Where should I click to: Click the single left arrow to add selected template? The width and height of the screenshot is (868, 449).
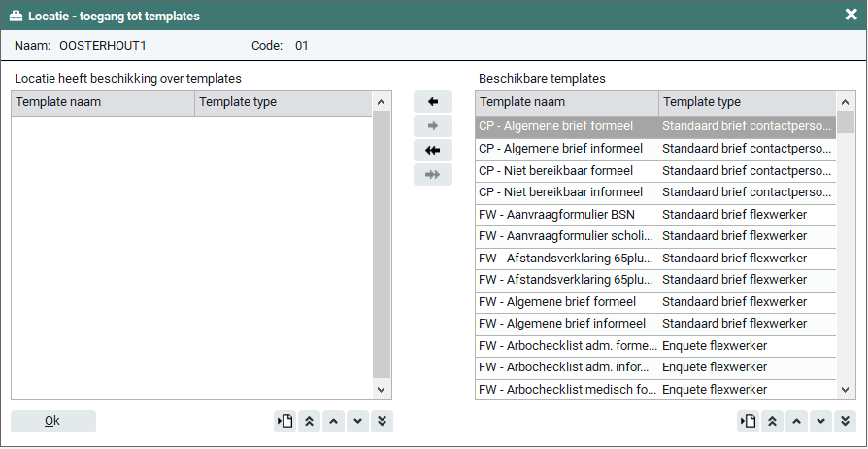[433, 102]
